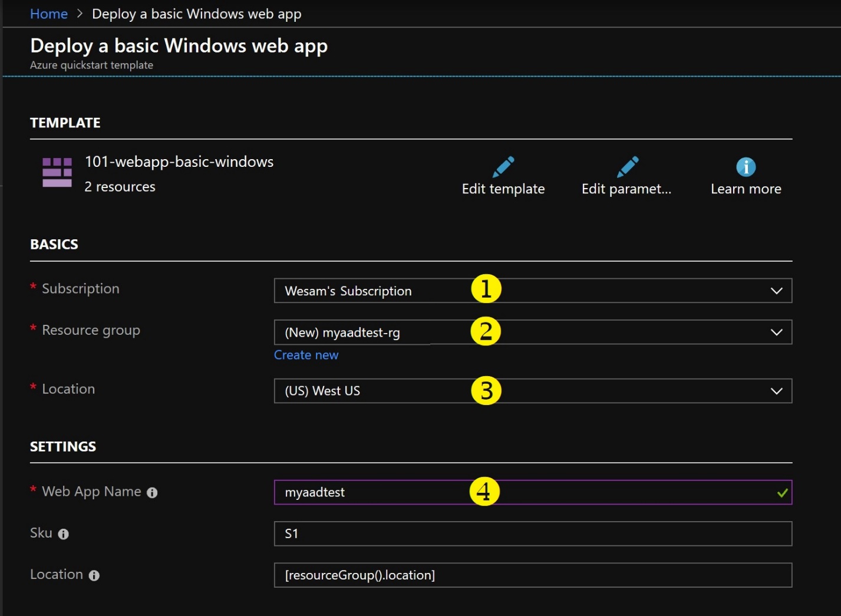
Task: Click the Edit template pencil icon
Action: pyautogui.click(x=503, y=167)
